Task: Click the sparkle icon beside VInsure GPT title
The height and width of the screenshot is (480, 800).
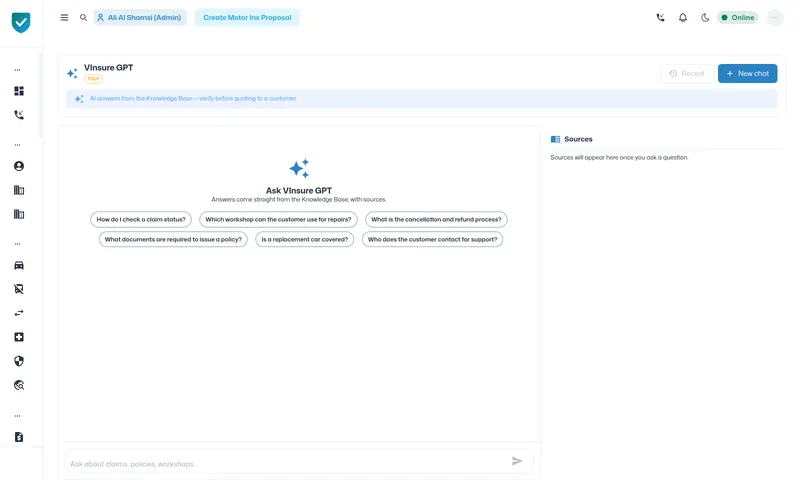Action: coord(72,73)
